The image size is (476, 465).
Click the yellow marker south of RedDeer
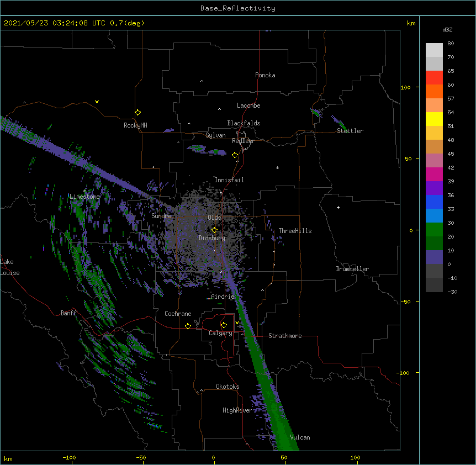[235, 155]
